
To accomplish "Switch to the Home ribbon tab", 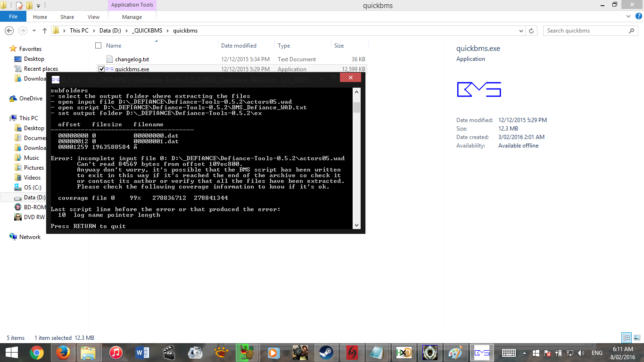I will [x=40, y=17].
